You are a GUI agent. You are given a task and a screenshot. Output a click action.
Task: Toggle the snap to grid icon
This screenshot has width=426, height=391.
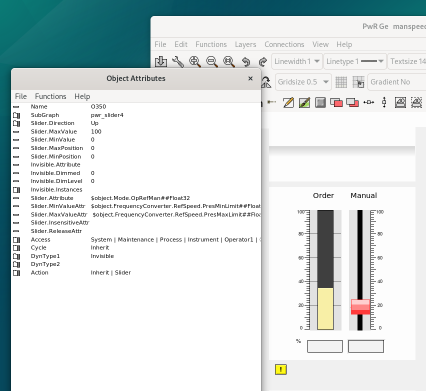pos(358,82)
